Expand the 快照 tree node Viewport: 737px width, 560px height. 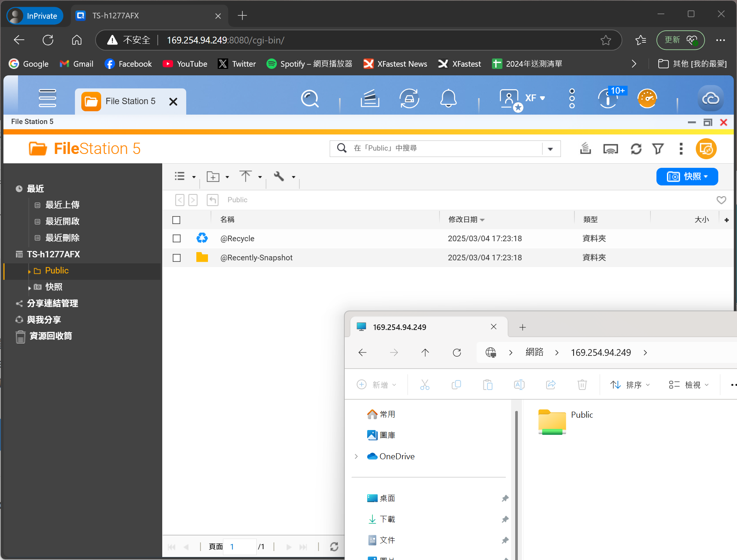tap(29, 288)
